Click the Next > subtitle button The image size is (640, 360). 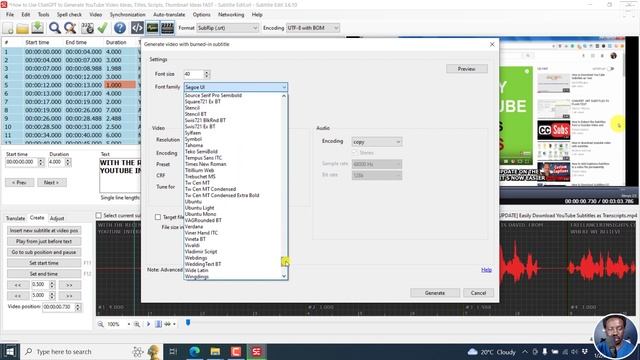point(51,182)
